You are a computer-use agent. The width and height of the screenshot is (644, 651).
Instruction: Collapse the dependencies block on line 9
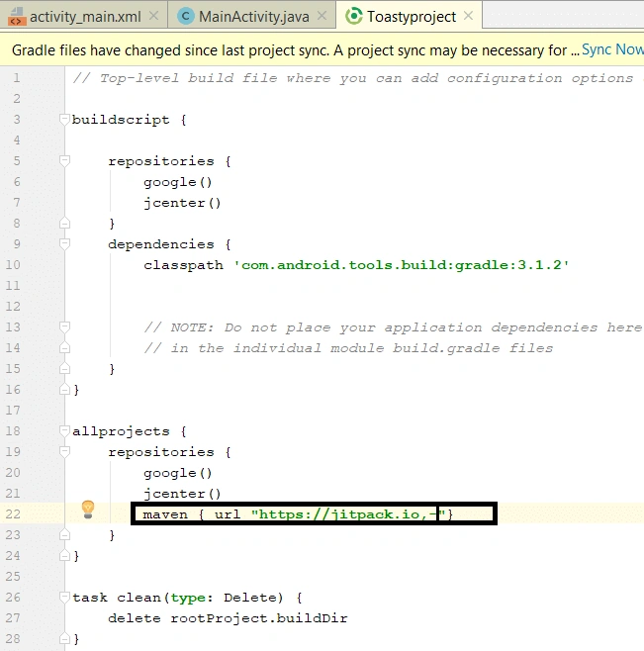click(x=64, y=244)
